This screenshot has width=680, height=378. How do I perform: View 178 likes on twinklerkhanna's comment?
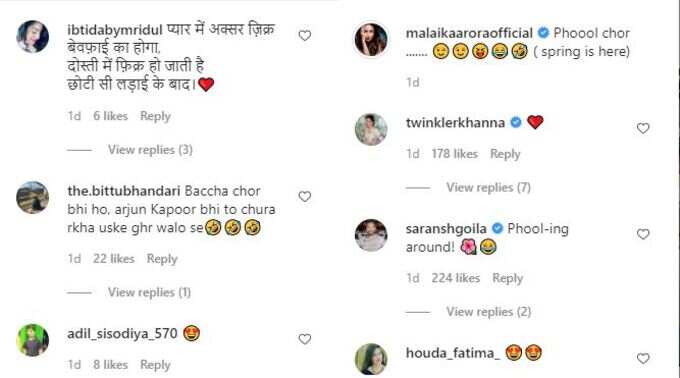point(454,154)
